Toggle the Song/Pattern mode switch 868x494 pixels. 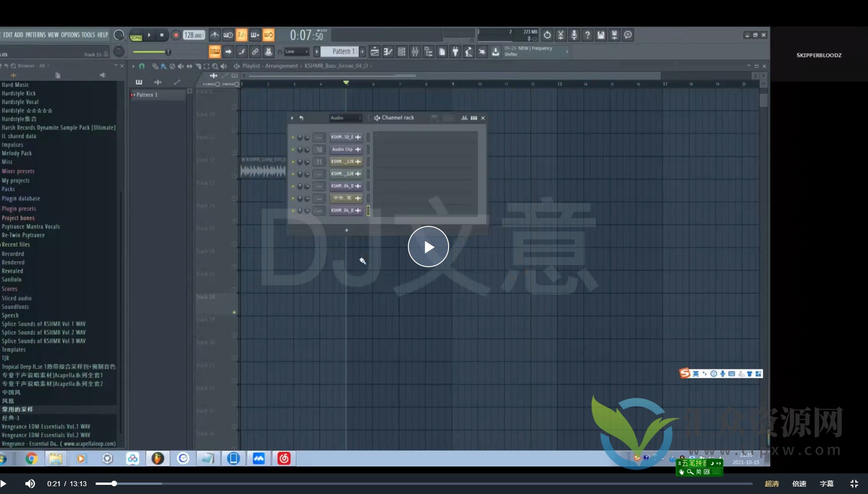pyautogui.click(x=136, y=35)
